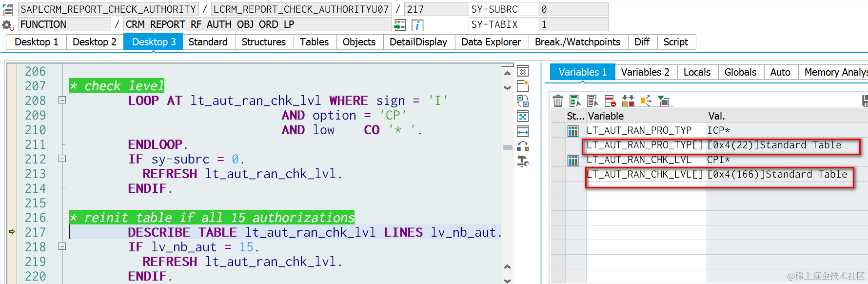This screenshot has width=868, height=284.
Task: Open the blue information icon
Action: pos(417,25)
